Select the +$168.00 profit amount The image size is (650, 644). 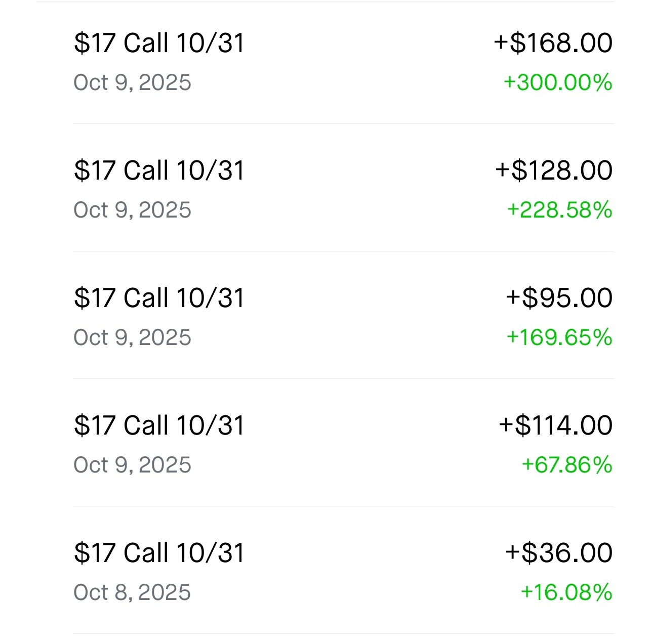tap(553, 43)
